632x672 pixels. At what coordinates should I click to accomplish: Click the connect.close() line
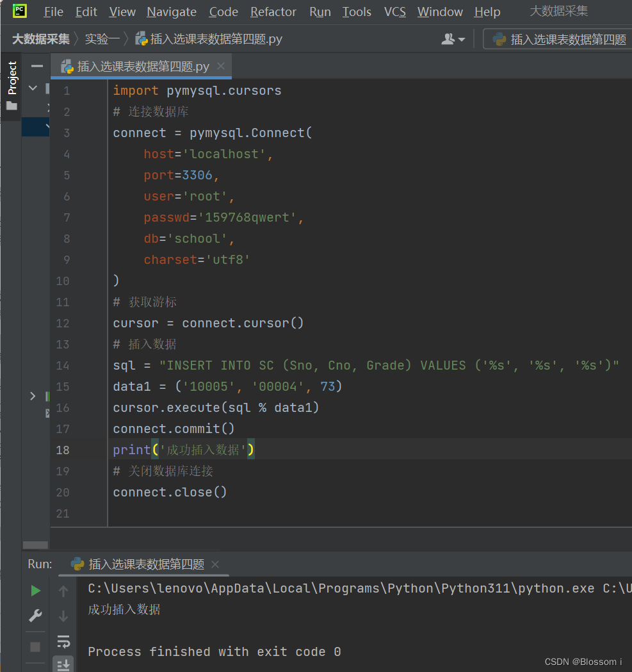(170, 493)
